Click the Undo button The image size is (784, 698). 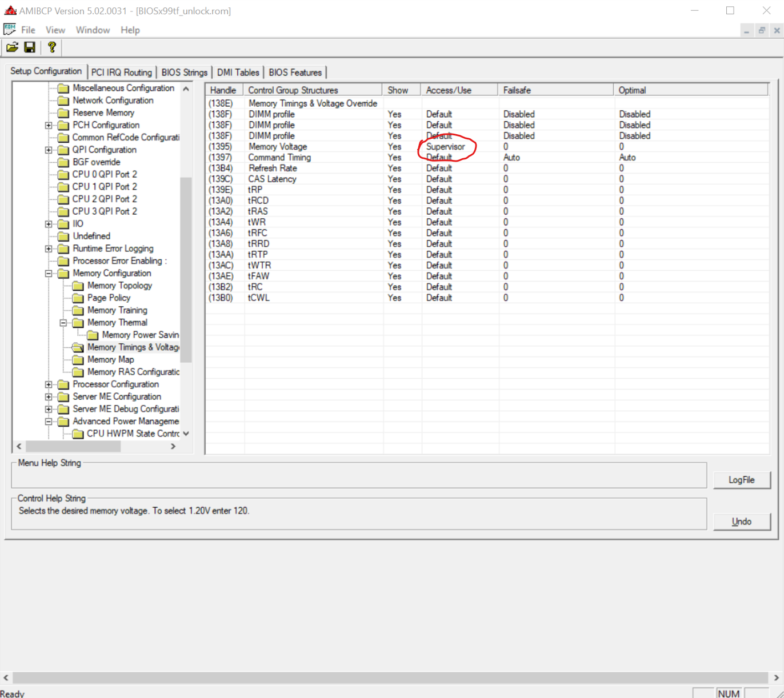742,522
